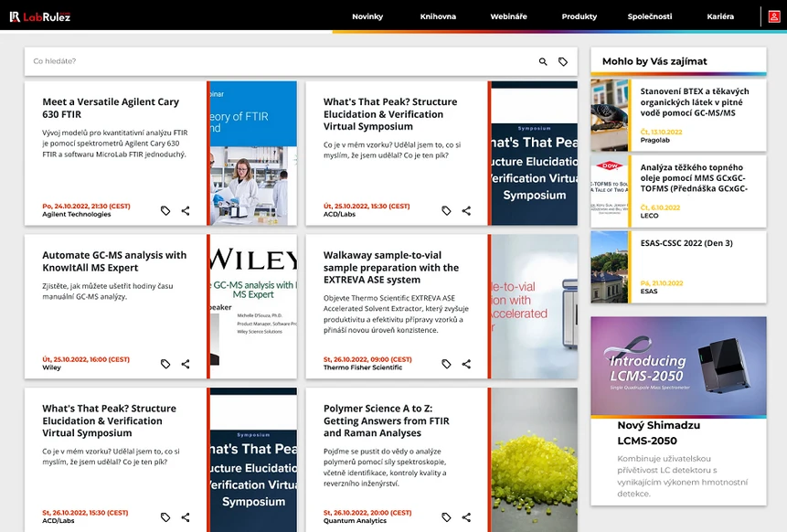This screenshot has height=532, width=787.
Task: Click the search magnifier icon
Action: tap(543, 61)
